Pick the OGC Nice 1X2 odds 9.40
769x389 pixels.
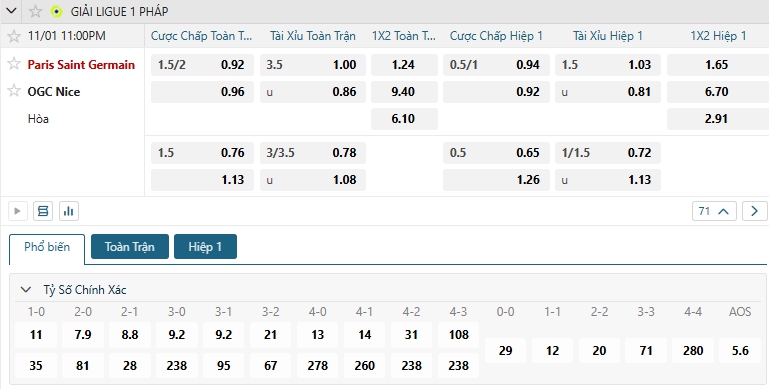coord(404,92)
